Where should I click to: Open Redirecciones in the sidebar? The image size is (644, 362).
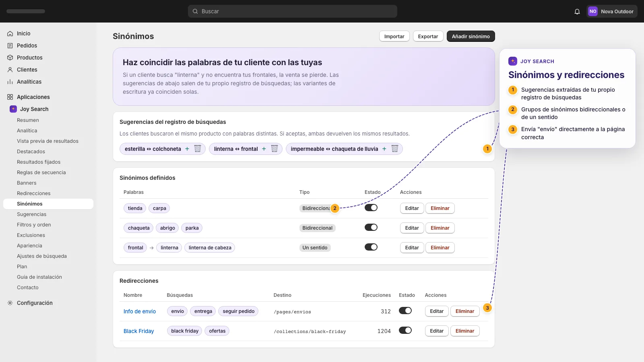point(48,193)
